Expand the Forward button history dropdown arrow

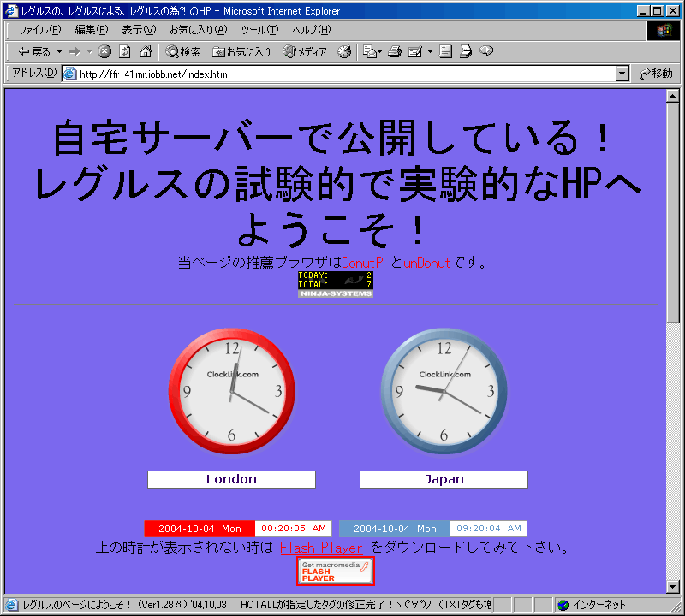pos(90,52)
